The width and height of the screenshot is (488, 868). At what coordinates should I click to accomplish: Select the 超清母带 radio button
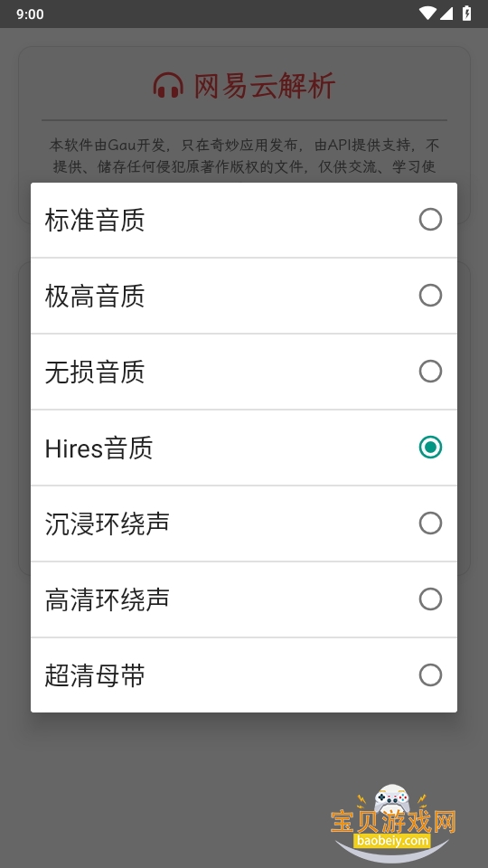430,675
